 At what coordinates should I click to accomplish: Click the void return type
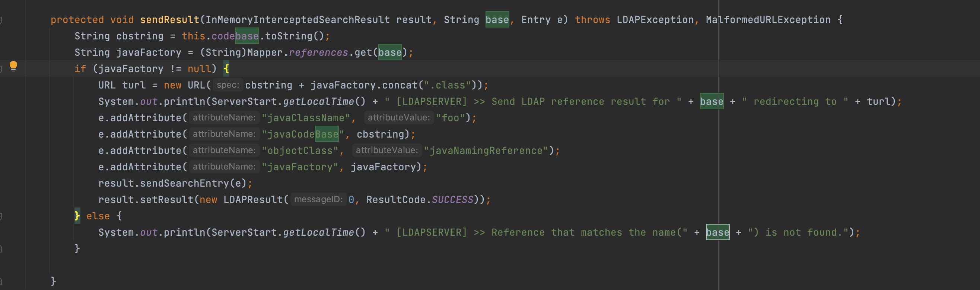(122, 20)
